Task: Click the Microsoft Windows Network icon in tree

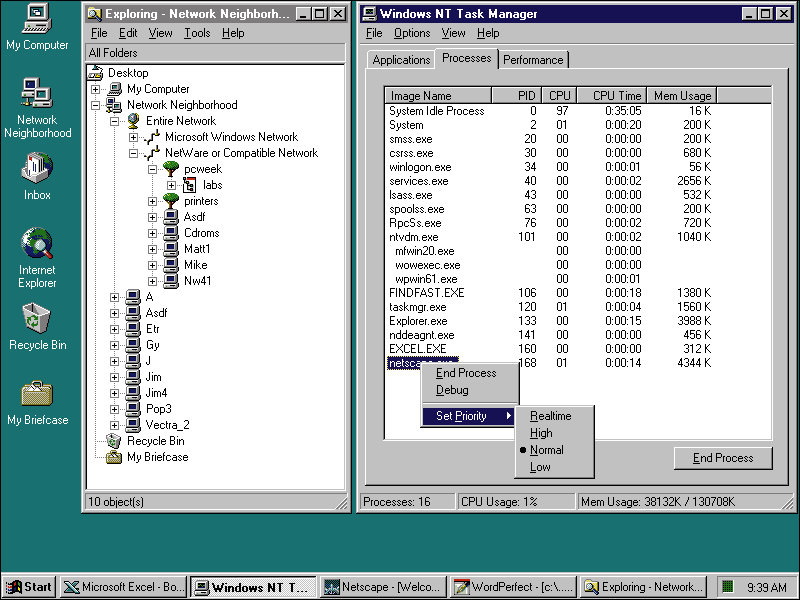Action: [x=152, y=137]
